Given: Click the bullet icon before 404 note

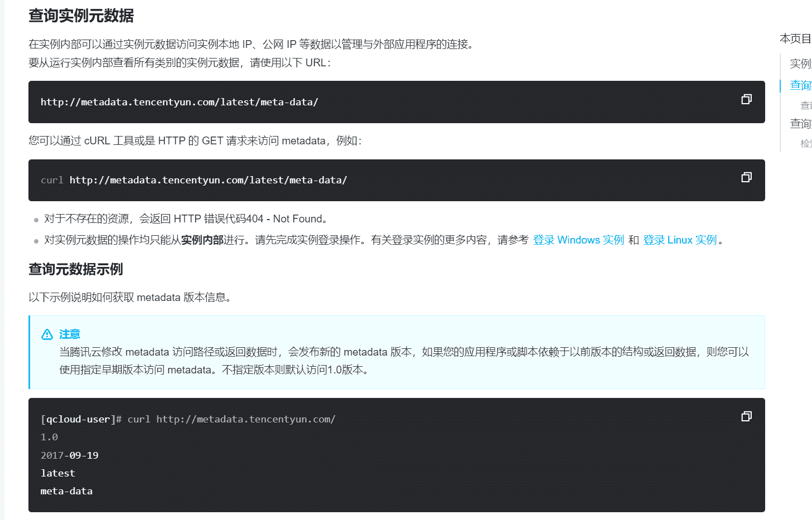Looking at the screenshot, I should (35, 218).
